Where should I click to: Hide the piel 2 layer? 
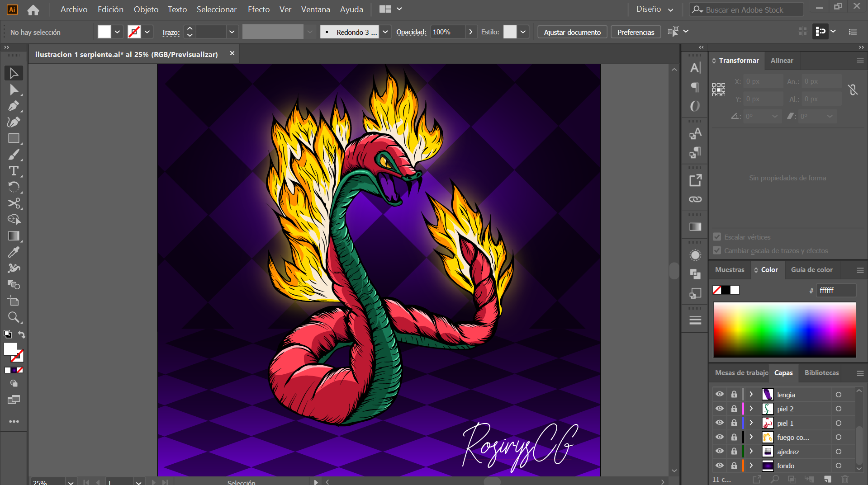coord(719,409)
